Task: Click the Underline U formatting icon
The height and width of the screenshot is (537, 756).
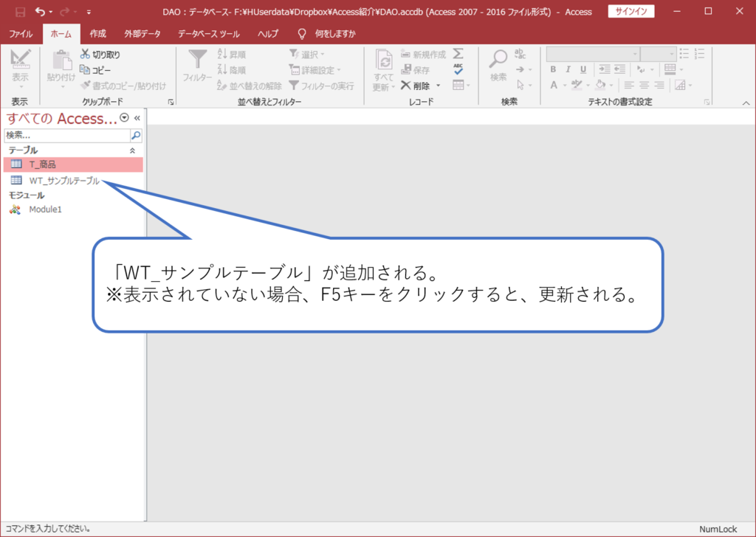Action: (x=583, y=69)
